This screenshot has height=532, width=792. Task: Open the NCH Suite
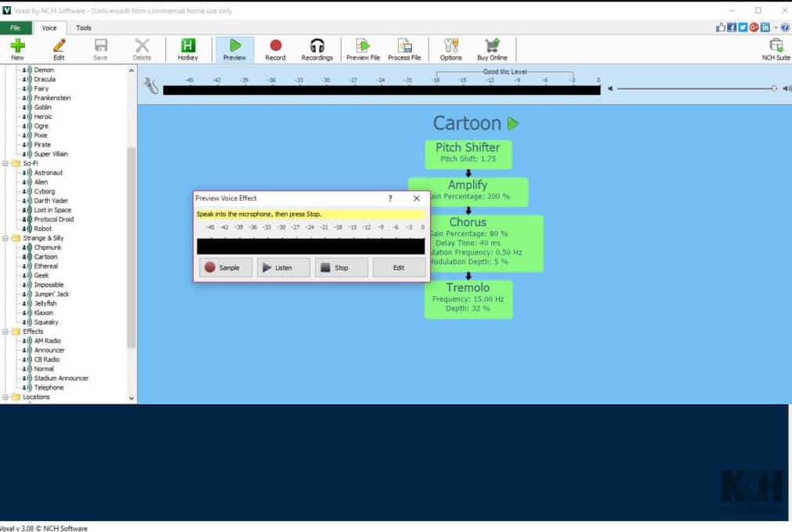(776, 49)
